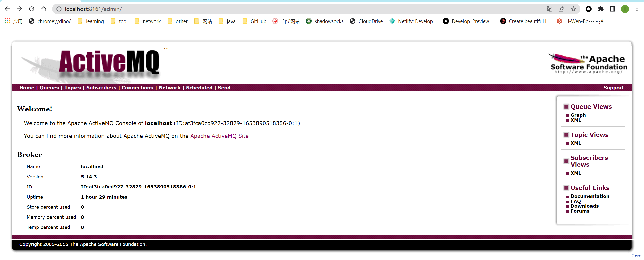The height and width of the screenshot is (260, 644).
Task: Go to the Home nav tab
Action: point(27,88)
